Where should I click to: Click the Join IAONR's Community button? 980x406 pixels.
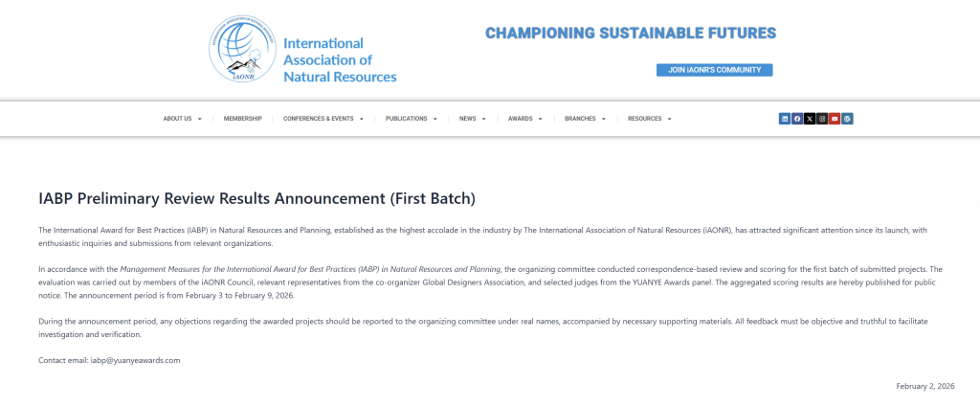714,70
